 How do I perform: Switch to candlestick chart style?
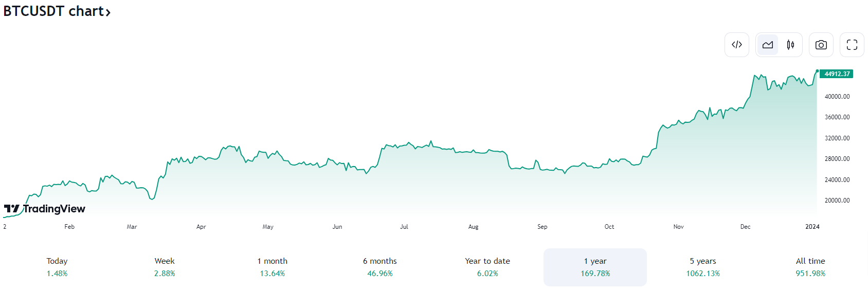click(x=790, y=45)
